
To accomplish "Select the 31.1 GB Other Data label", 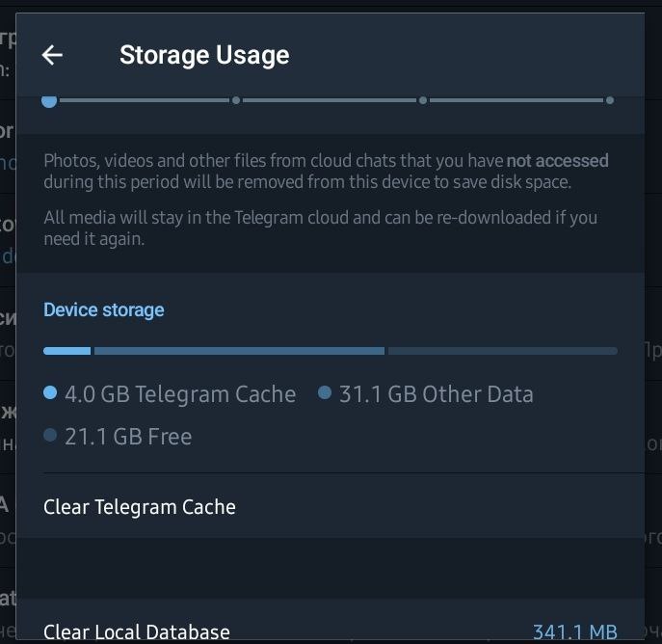I will [x=436, y=393].
